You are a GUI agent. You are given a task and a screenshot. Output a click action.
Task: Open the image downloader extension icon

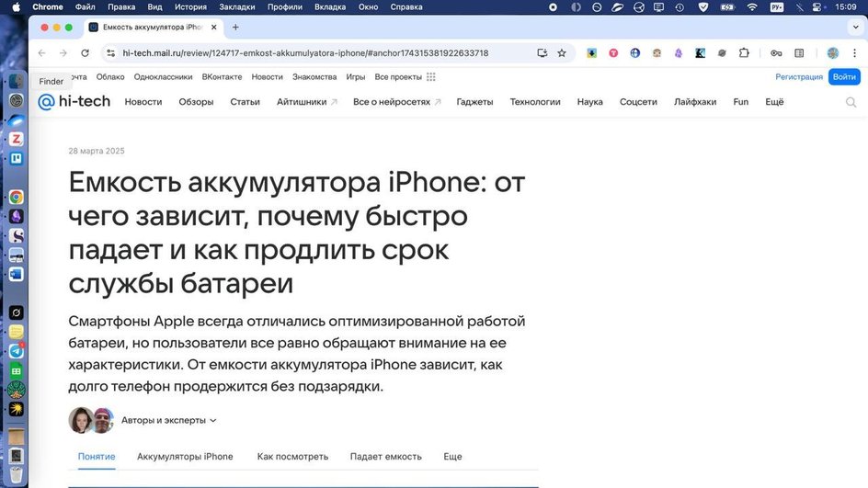point(592,53)
